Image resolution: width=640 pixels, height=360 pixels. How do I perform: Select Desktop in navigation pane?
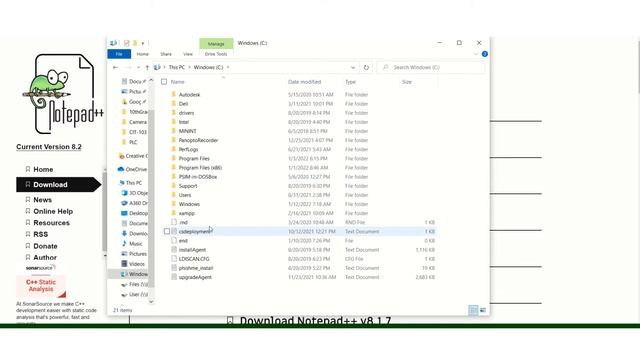pyautogui.click(x=135, y=213)
